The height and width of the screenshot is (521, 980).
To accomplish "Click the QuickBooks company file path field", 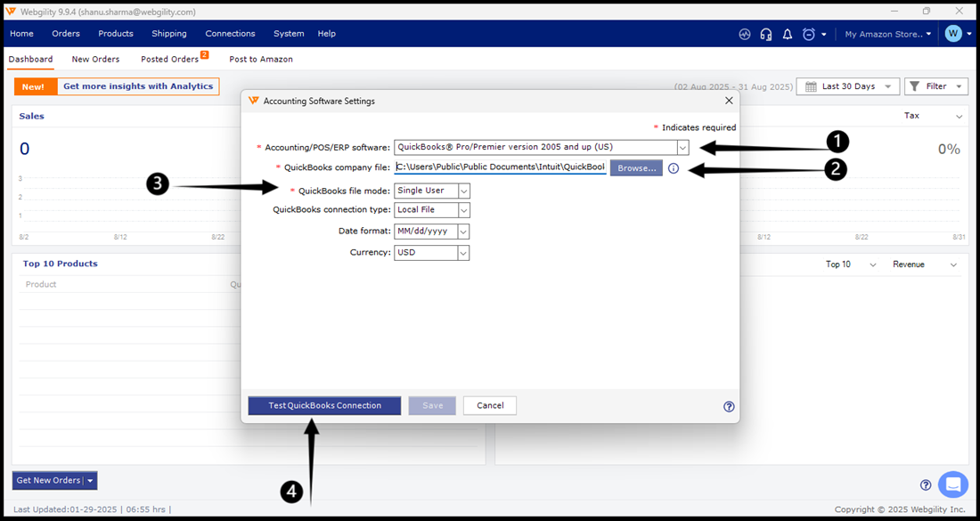I will [500, 167].
